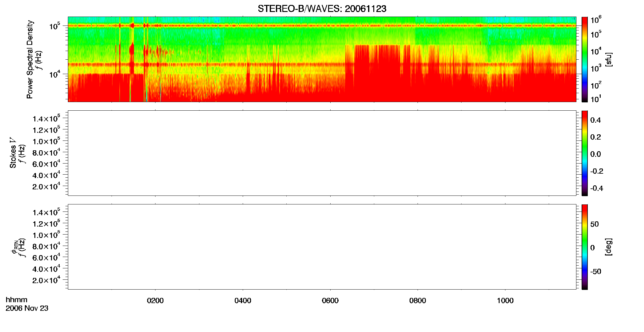Click the empty phi RTN panel

[322, 247]
